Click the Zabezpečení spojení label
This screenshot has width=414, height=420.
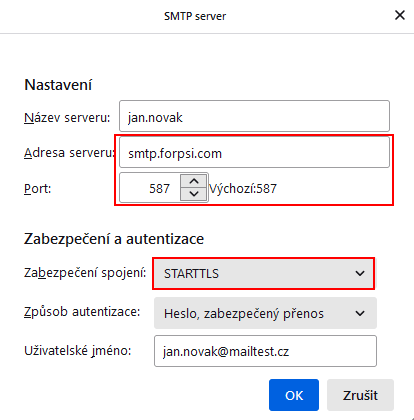point(85,273)
